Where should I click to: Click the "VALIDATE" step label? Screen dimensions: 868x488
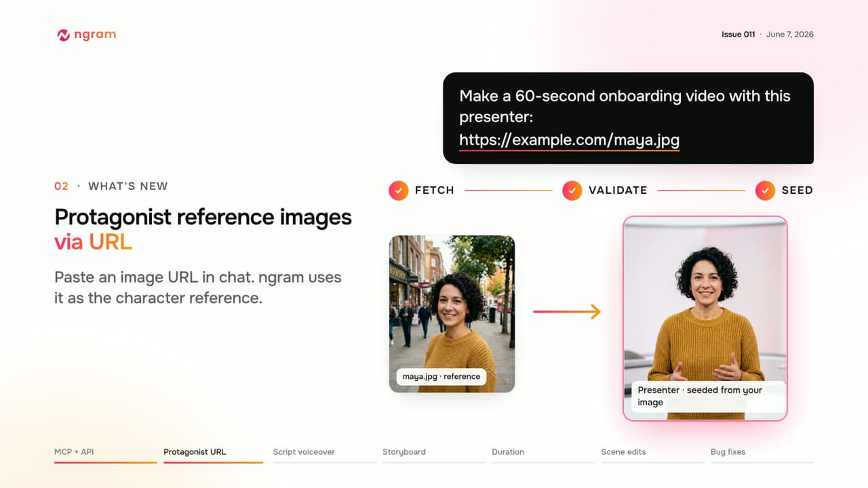click(x=618, y=190)
